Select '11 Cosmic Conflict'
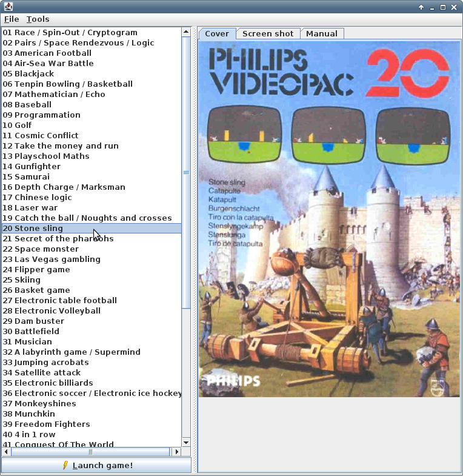Image resolution: width=463 pixels, height=476 pixels. point(92,136)
